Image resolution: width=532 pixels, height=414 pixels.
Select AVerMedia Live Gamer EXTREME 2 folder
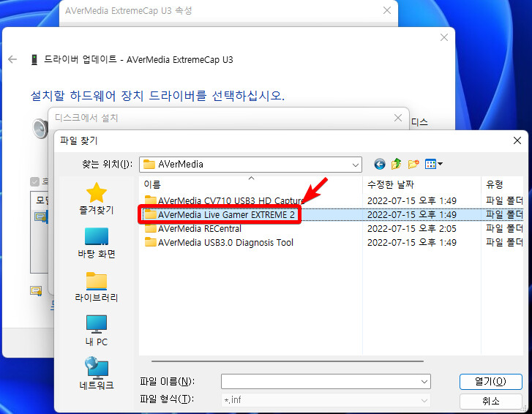[x=220, y=214]
